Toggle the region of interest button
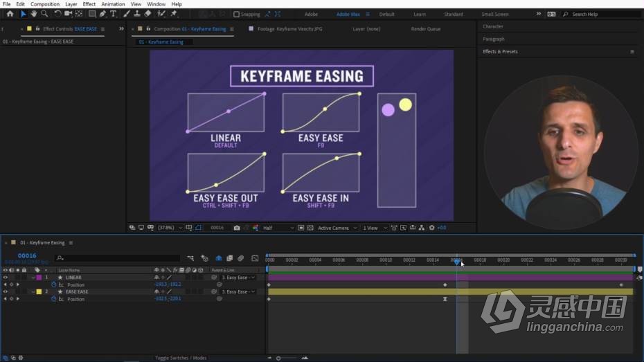The width and height of the screenshot is (644, 362). click(301, 228)
